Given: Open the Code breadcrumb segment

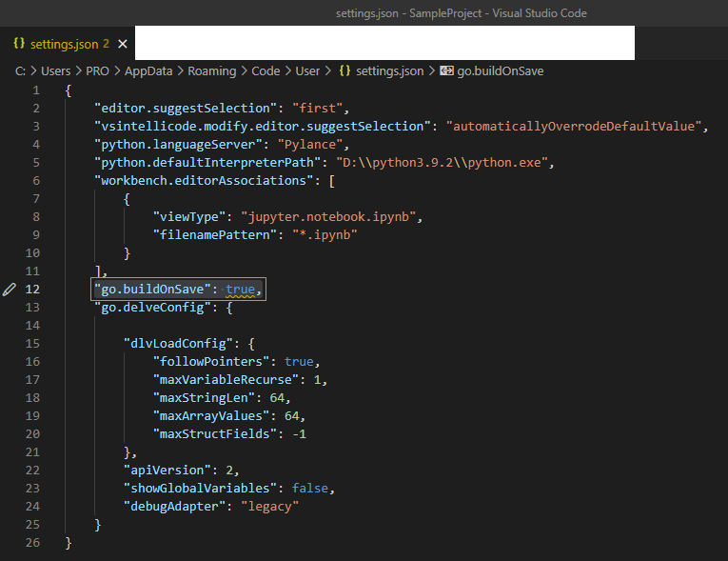Looking at the screenshot, I should tap(266, 71).
